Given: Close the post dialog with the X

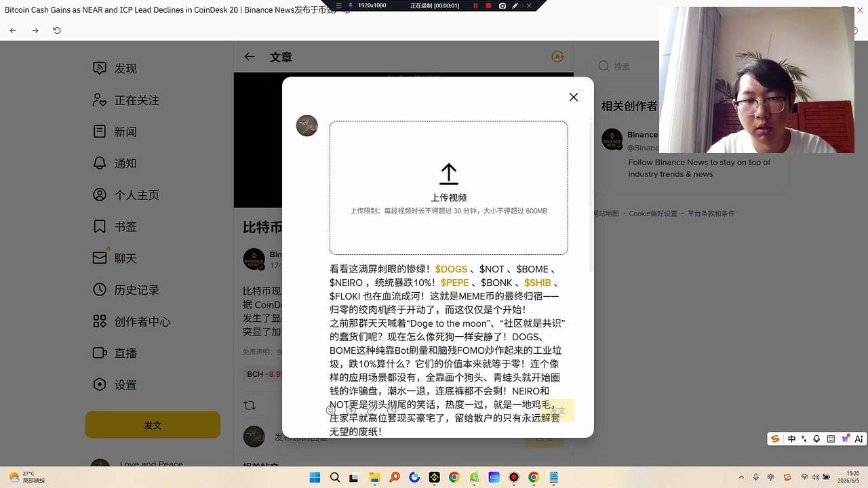Looking at the screenshot, I should click(574, 97).
